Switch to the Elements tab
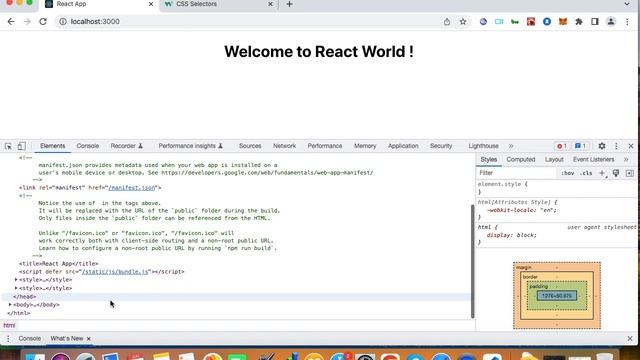The image size is (640, 360). pyautogui.click(x=53, y=146)
